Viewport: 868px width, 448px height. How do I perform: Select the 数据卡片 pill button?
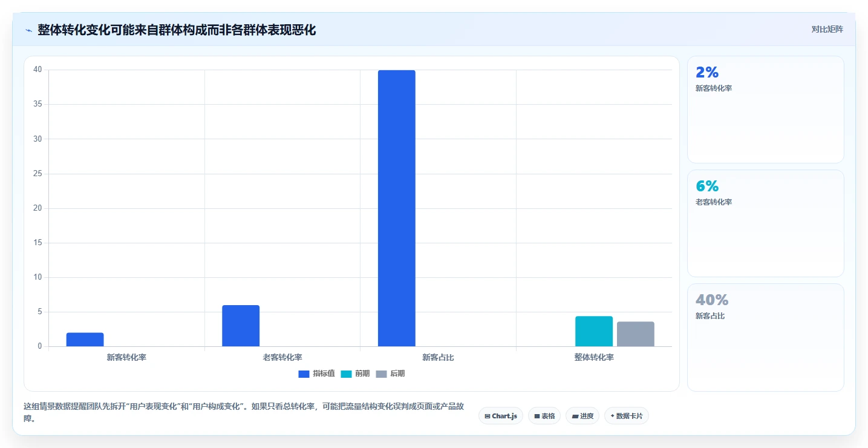pos(627,416)
